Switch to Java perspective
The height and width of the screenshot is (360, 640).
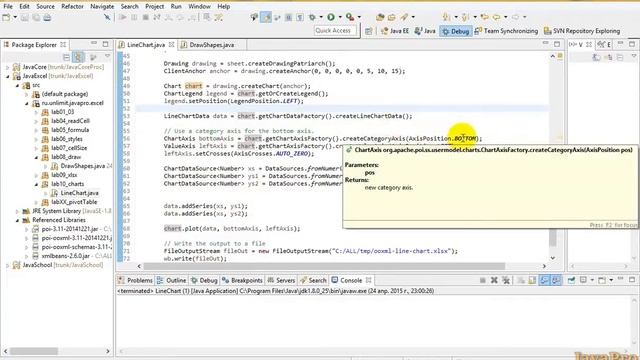pos(425,31)
